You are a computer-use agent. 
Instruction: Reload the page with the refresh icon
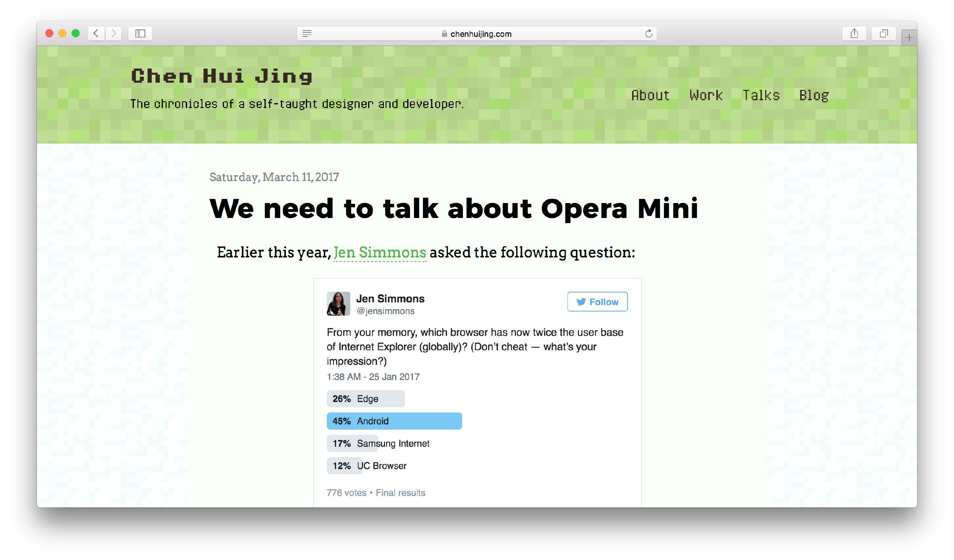[648, 34]
